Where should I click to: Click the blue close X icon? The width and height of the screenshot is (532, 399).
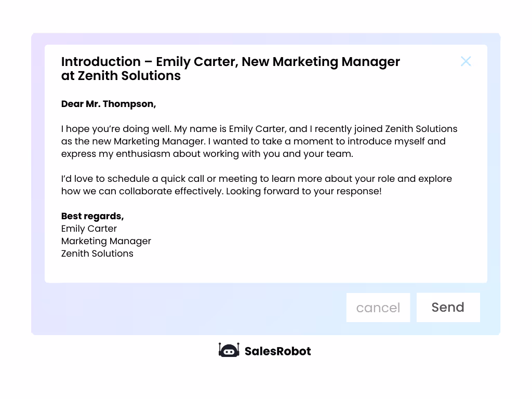(465, 61)
